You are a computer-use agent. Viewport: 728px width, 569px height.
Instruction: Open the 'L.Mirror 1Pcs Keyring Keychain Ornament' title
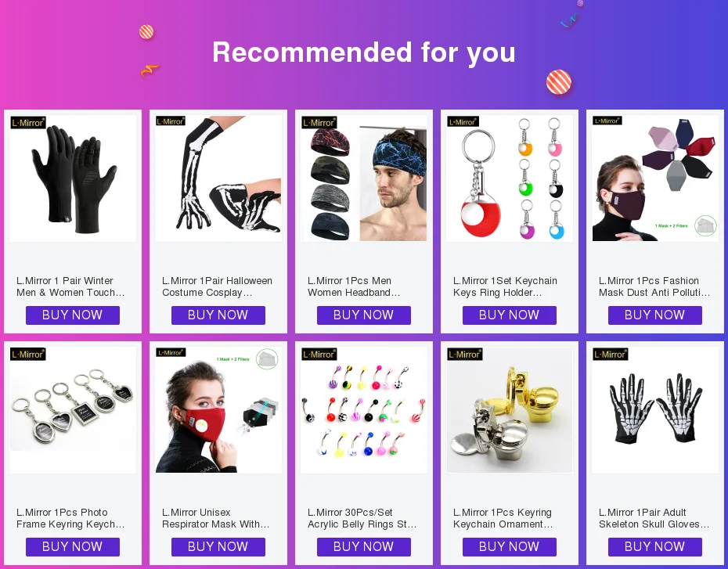[503, 518]
